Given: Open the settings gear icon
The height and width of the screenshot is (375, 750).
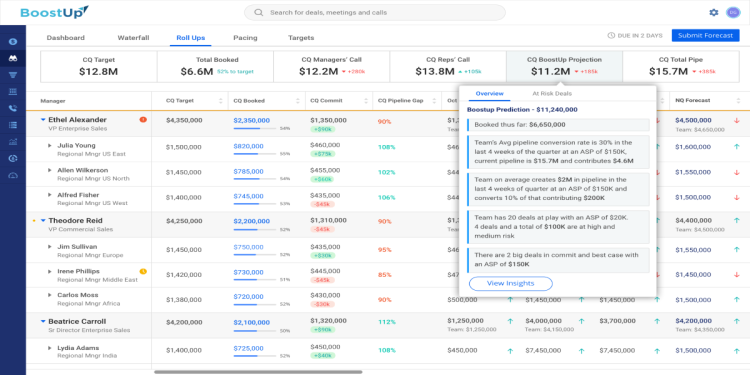Looking at the screenshot, I should 714,12.
